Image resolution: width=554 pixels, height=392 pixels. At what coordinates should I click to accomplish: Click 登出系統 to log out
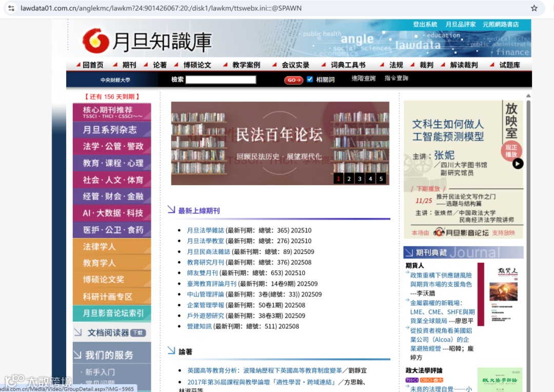coord(425,25)
